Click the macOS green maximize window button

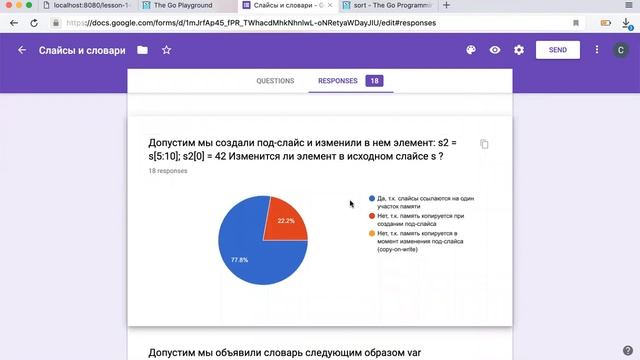click(29, 5)
